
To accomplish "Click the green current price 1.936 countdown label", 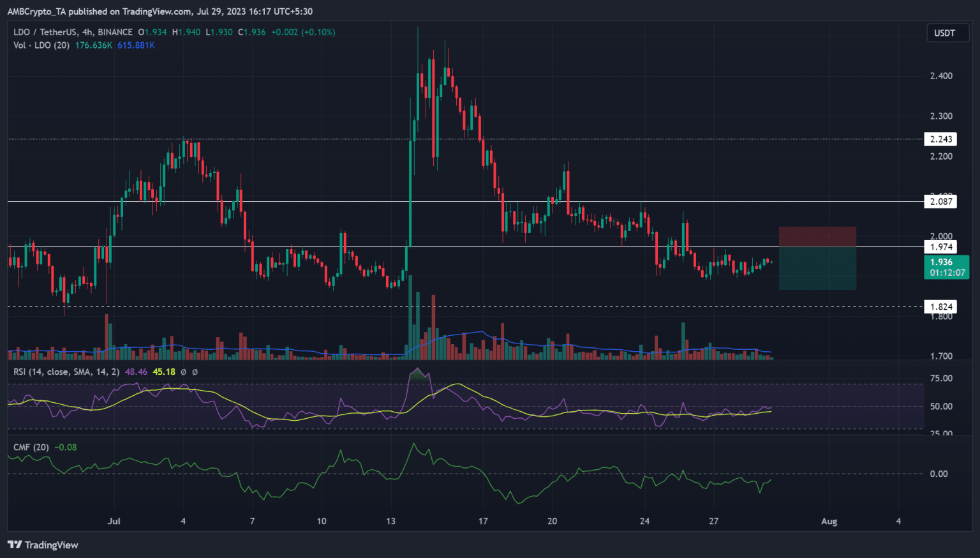I will (x=946, y=267).
